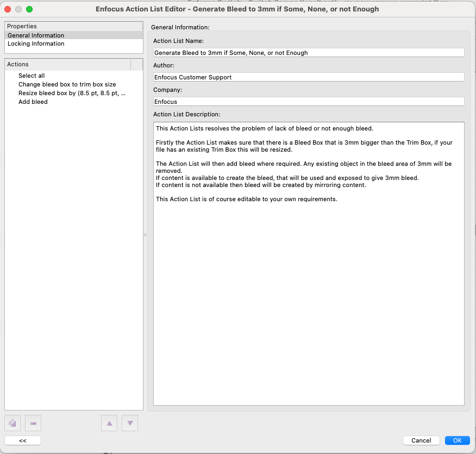This screenshot has width=476, height=454.
Task: Select General Information in Properties list
Action: pyautogui.click(x=36, y=35)
